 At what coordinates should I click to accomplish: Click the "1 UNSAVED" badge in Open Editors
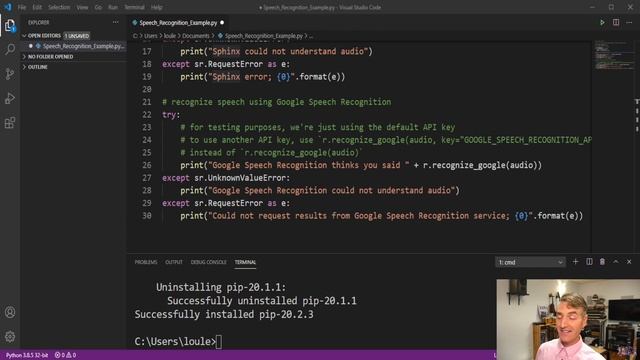click(77, 36)
